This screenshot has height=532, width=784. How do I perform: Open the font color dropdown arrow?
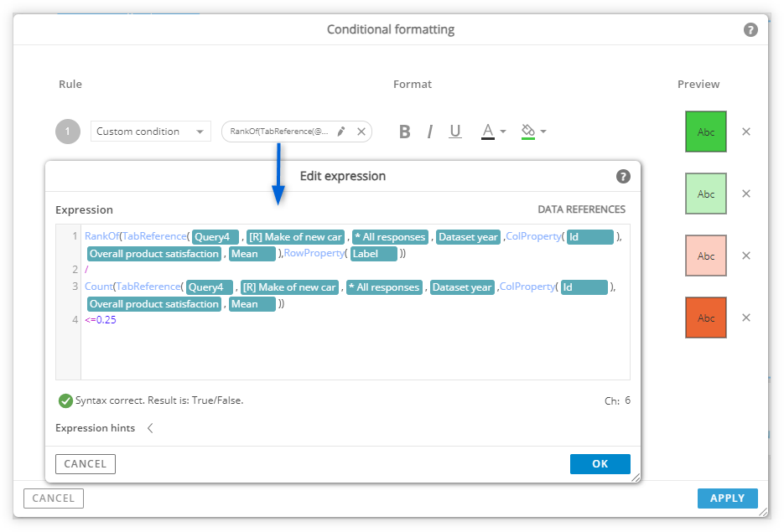pyautogui.click(x=503, y=132)
